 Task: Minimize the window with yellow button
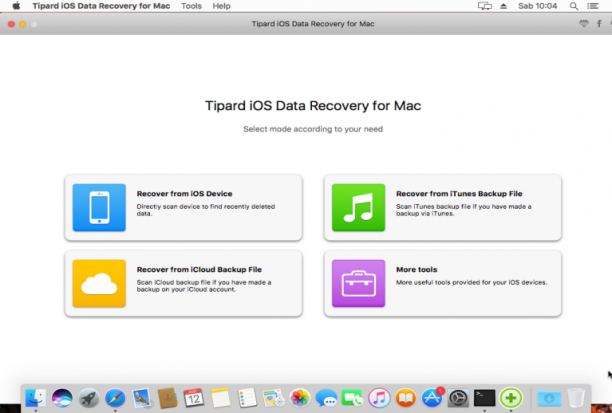click(x=23, y=24)
